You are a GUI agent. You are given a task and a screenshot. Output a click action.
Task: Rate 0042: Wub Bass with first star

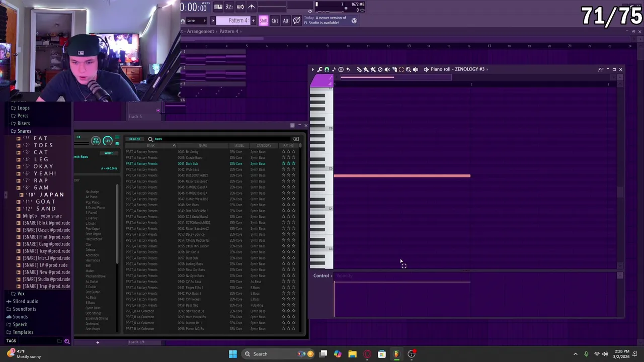(283, 169)
